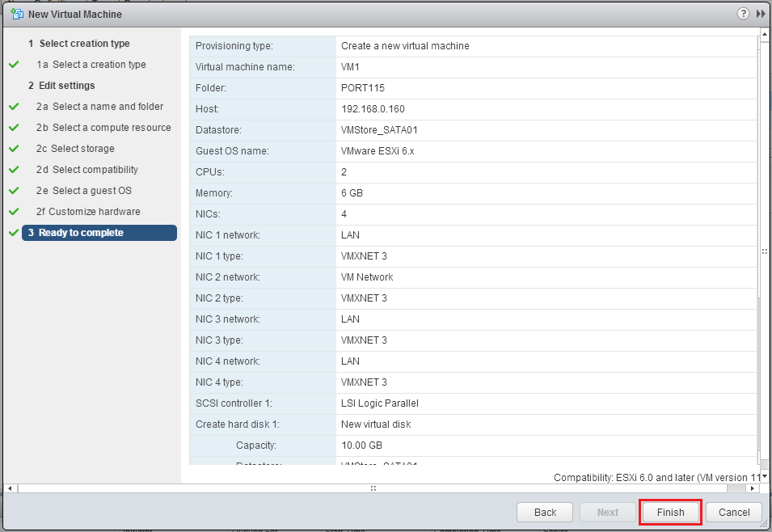Screen dimensions: 772x532
Task: Click the 'Provisioning type:' label
Action: (234, 46)
